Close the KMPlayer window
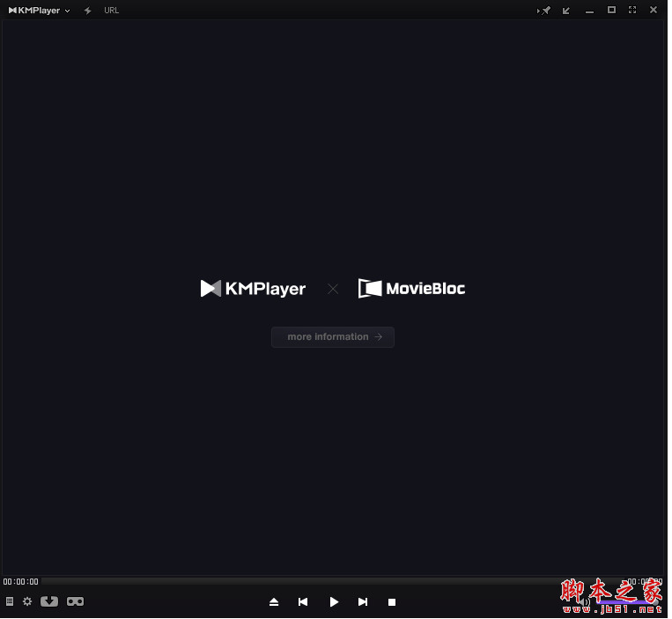This screenshot has width=672, height=619. pyautogui.click(x=654, y=11)
